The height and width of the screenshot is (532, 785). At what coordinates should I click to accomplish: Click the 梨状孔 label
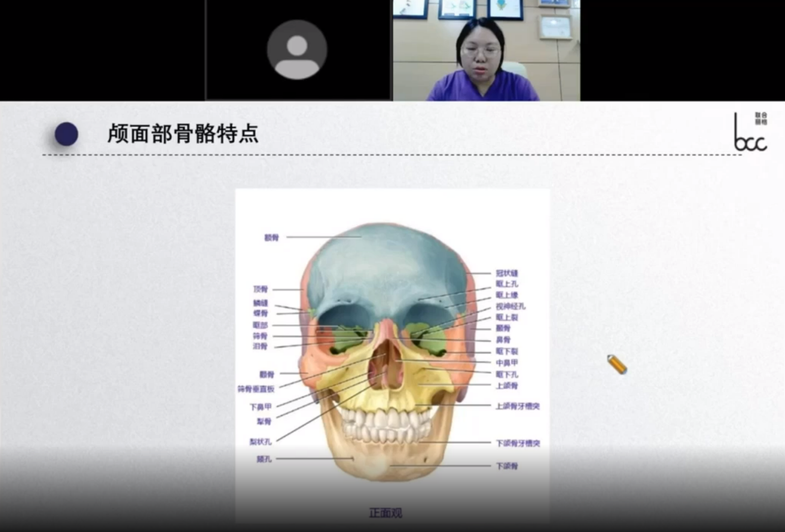[260, 442]
